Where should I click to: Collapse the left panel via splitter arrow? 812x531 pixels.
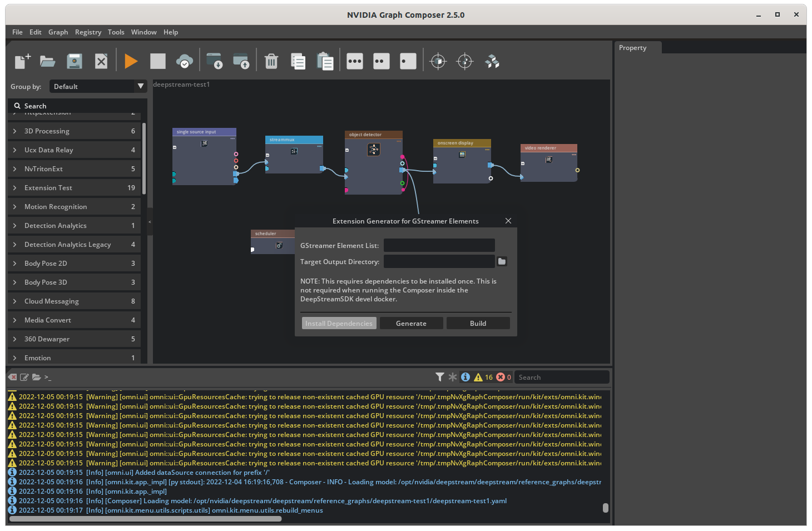pos(150,222)
